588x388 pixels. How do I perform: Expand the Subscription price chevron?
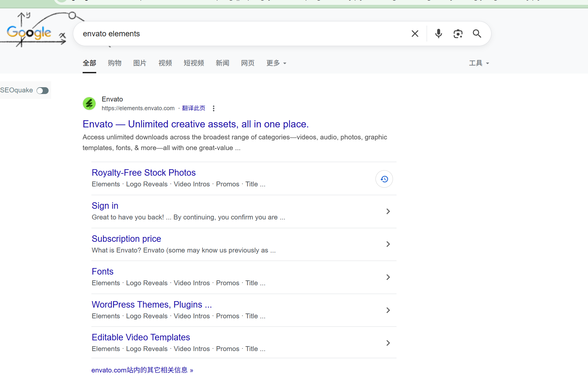coord(388,244)
